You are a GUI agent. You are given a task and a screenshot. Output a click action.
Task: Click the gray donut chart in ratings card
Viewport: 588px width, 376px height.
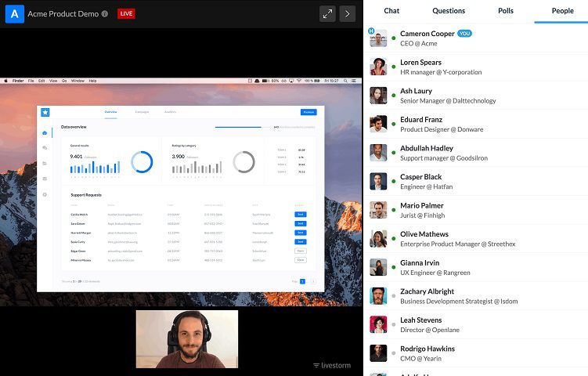point(243,161)
